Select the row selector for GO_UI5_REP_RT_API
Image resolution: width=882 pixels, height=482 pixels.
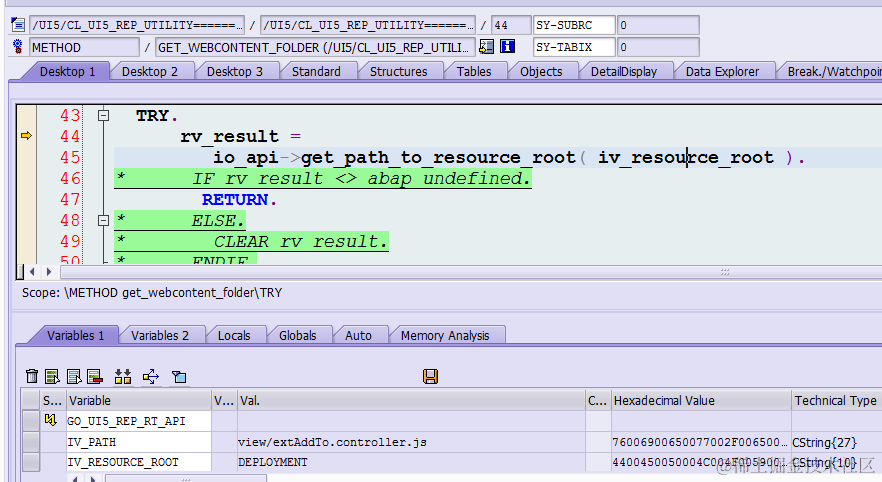31,421
